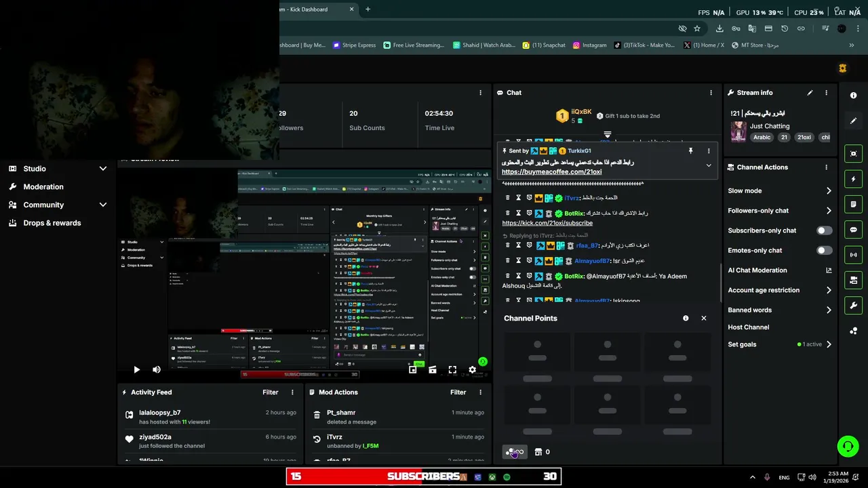The width and height of the screenshot is (868, 488).
Task: Timeout rfaa_B7 with the hourglass icon
Action: click(x=518, y=245)
